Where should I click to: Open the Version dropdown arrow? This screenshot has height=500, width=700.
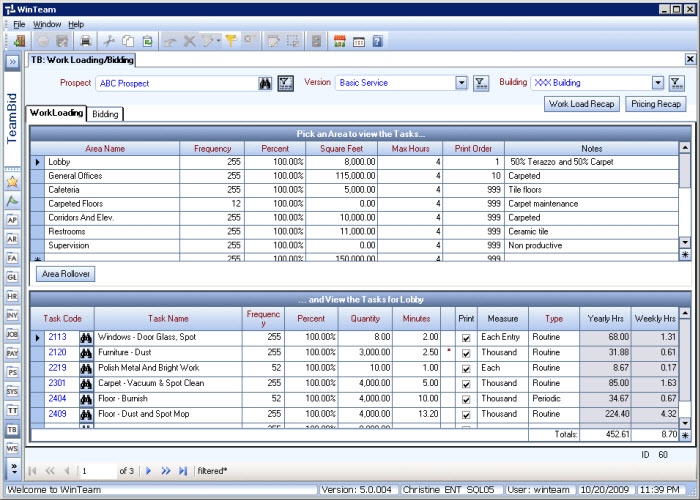[462, 83]
